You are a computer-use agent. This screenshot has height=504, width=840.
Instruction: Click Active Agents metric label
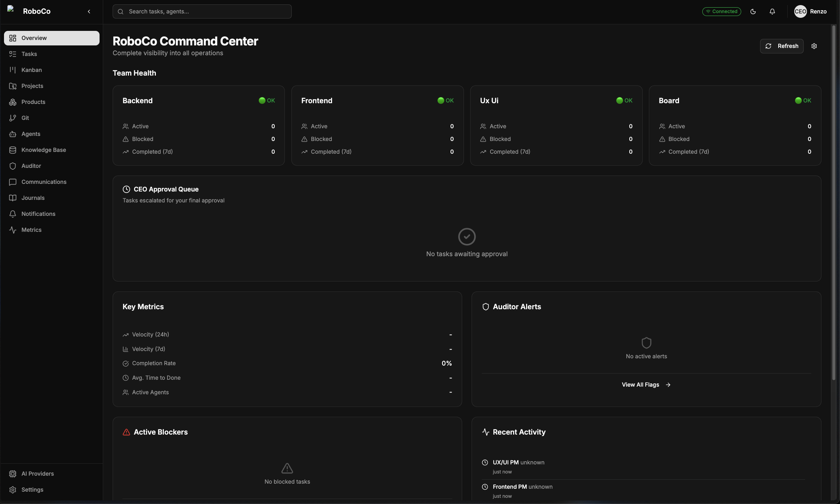click(x=150, y=392)
